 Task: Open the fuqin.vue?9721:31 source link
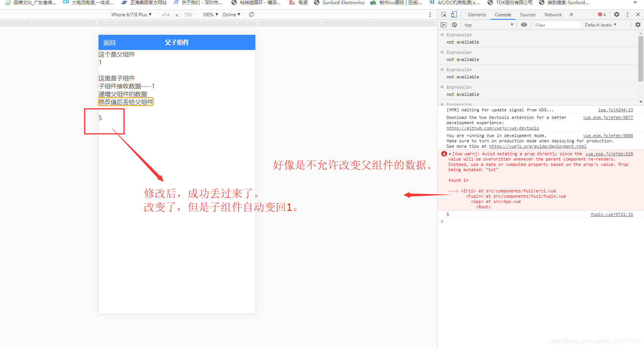click(612, 214)
